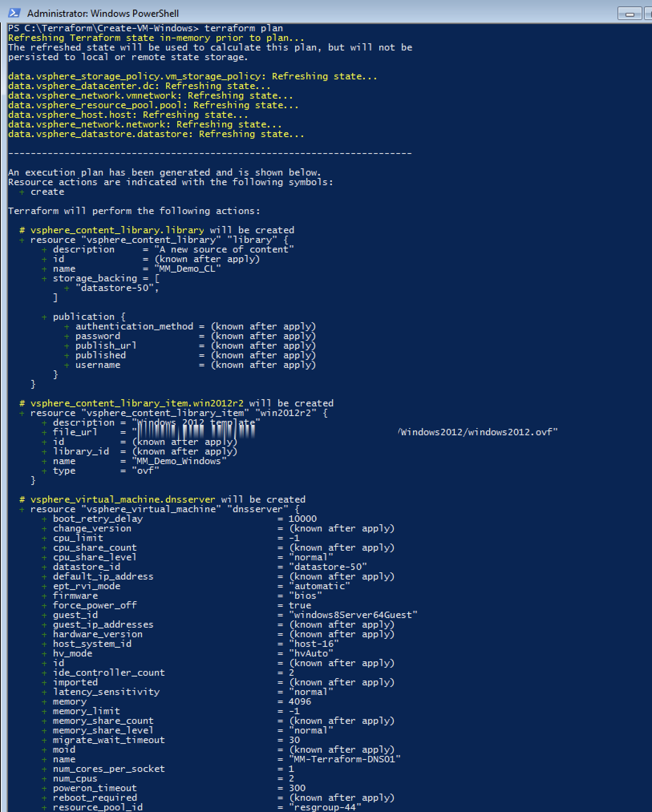Click the data.vsphere_datastore.datastore refreshing line

point(156,134)
